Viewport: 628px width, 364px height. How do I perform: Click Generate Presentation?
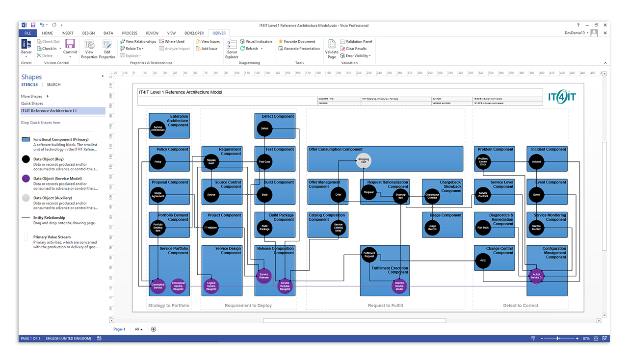(299, 49)
